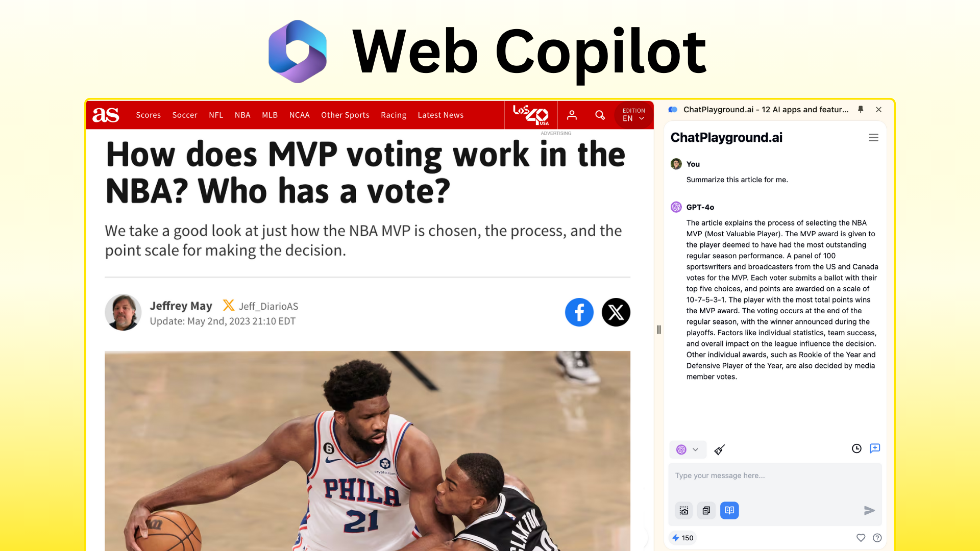Screen dimensions: 980x551
Task: Click the edit/pen icon in chat toolbar
Action: pyautogui.click(x=719, y=449)
